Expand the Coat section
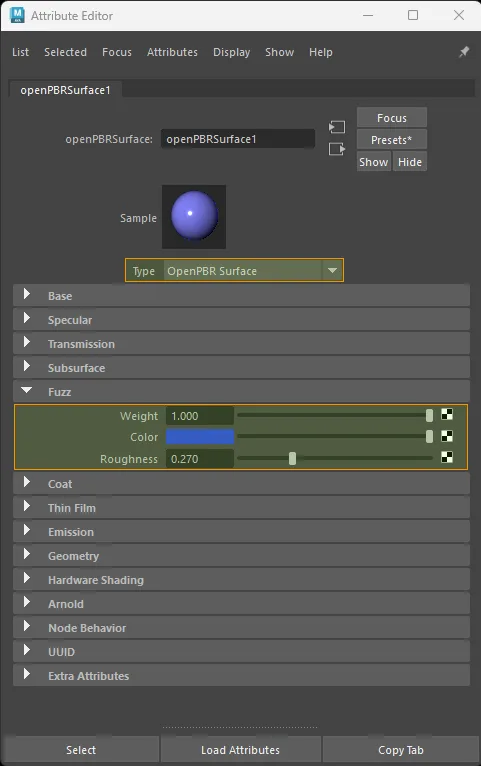 [241, 484]
